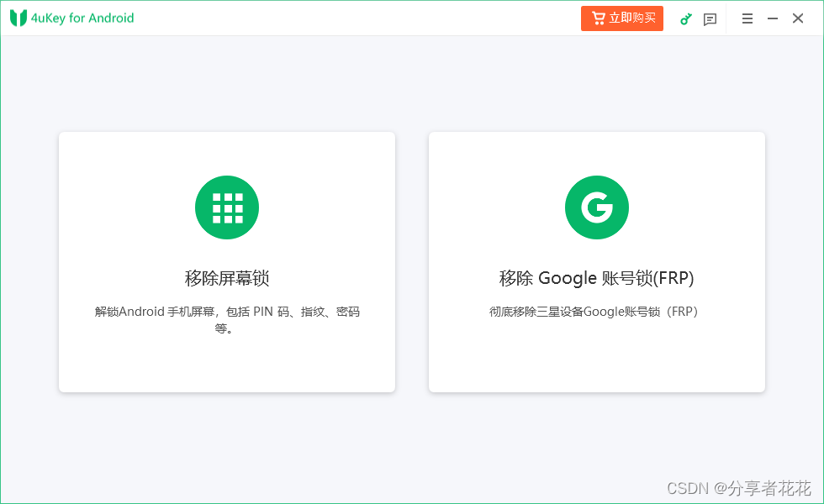Screen dimensions: 824x504
Task: Close the 4uKey window
Action: [x=798, y=18]
